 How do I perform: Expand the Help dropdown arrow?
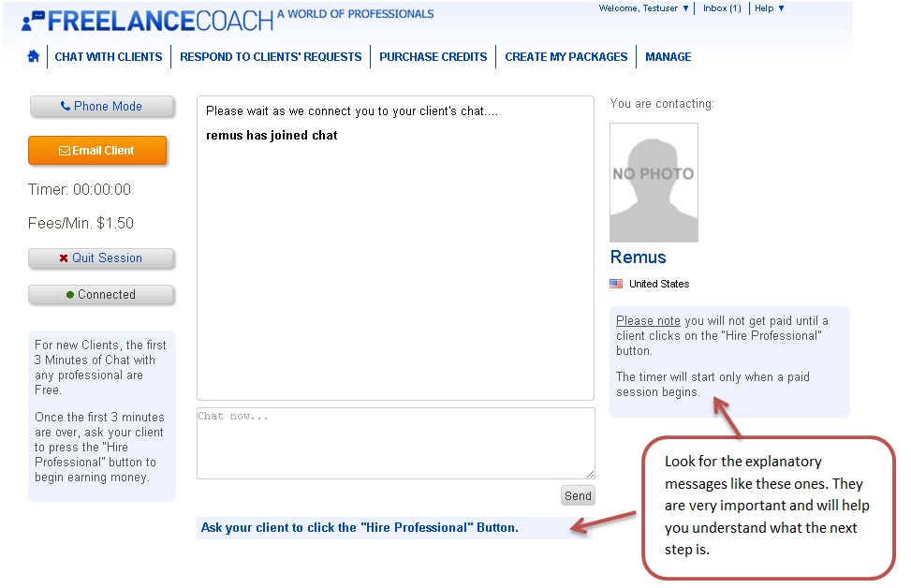coord(781,8)
